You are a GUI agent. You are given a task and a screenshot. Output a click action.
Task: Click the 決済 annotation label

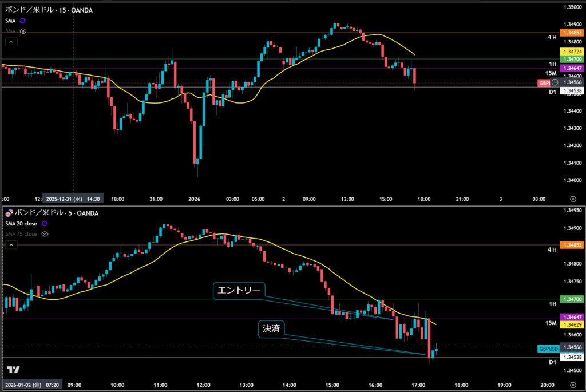click(x=271, y=328)
